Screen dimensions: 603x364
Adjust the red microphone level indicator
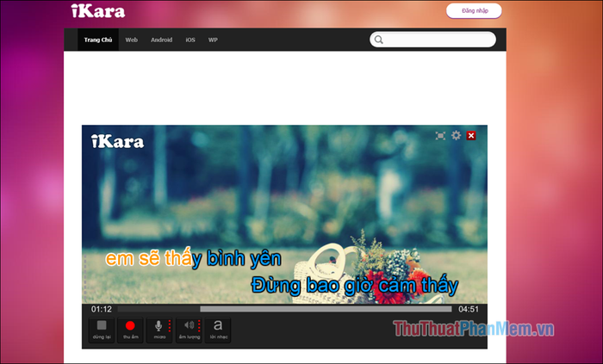(x=170, y=327)
